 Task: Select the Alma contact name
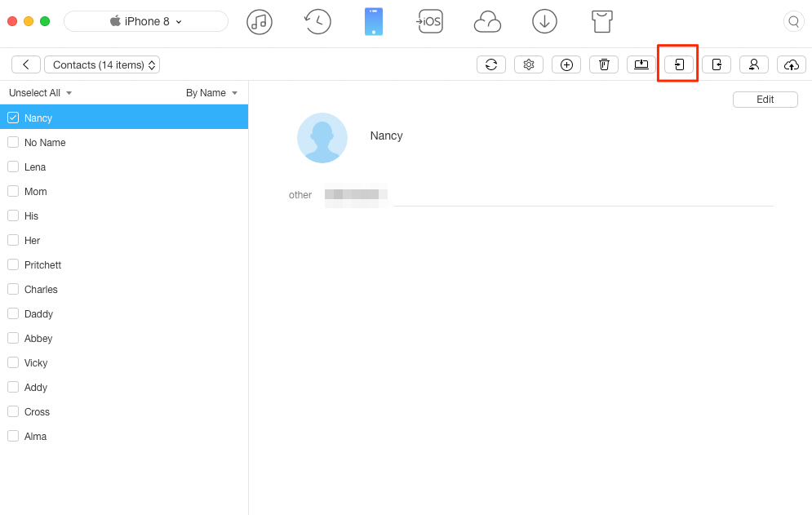35,437
